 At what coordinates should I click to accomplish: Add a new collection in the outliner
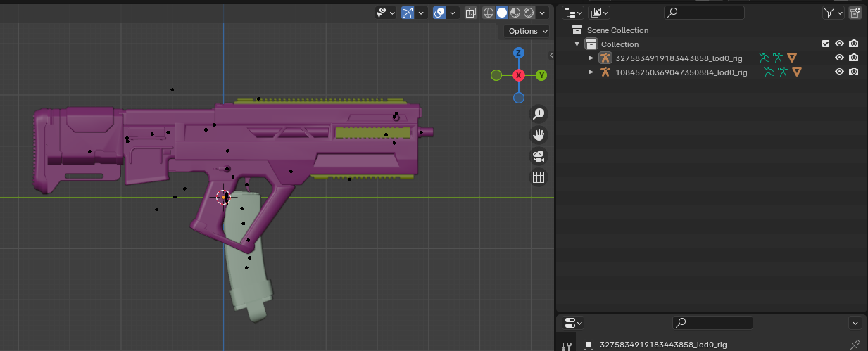coord(855,13)
